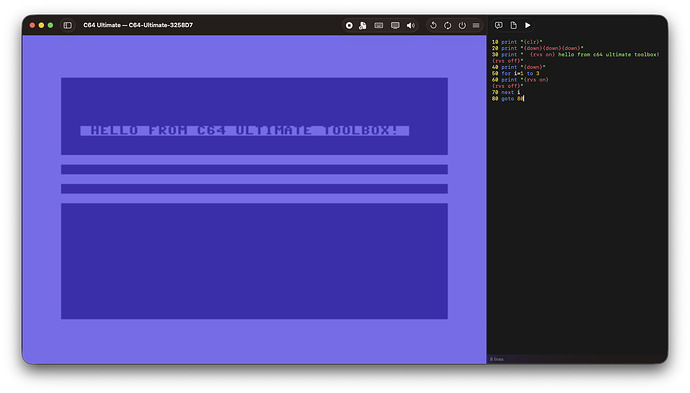Click the record circle icon
The image size is (690, 393).
[349, 26]
